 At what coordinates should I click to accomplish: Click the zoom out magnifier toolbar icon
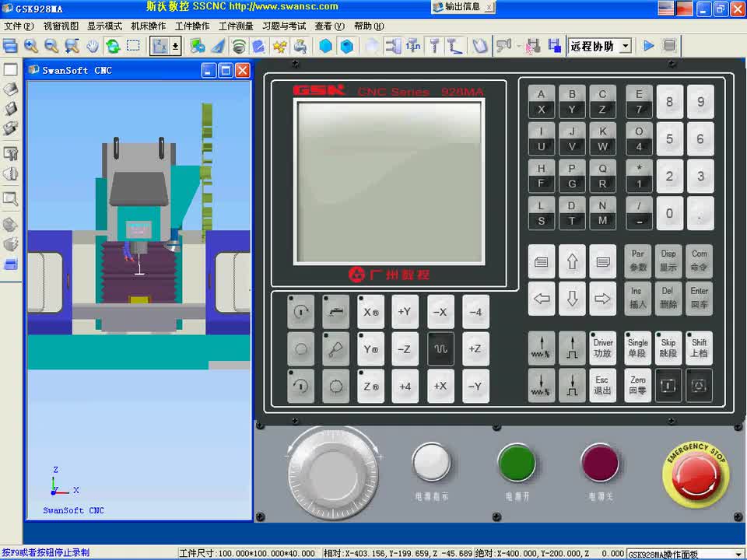tap(51, 46)
